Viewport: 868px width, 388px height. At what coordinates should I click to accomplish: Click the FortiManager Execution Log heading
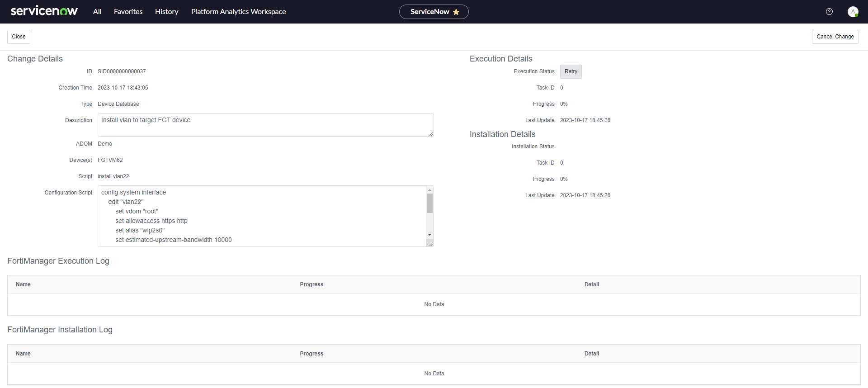click(x=58, y=261)
